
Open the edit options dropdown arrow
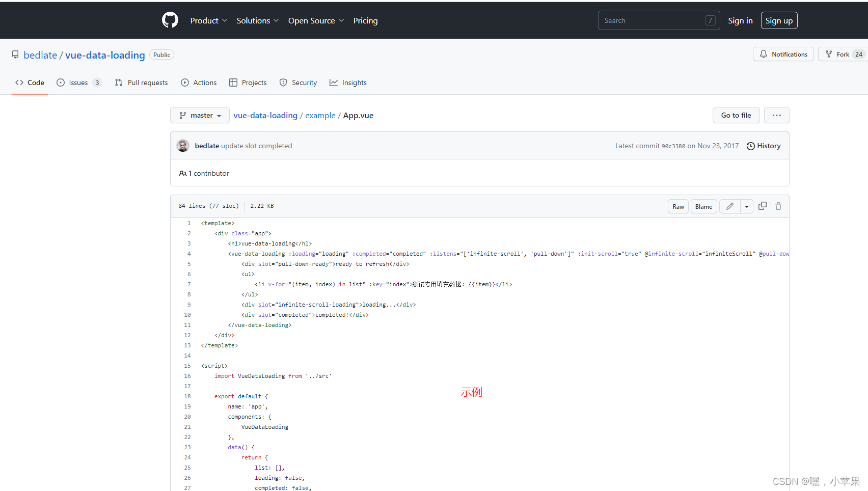click(x=747, y=206)
